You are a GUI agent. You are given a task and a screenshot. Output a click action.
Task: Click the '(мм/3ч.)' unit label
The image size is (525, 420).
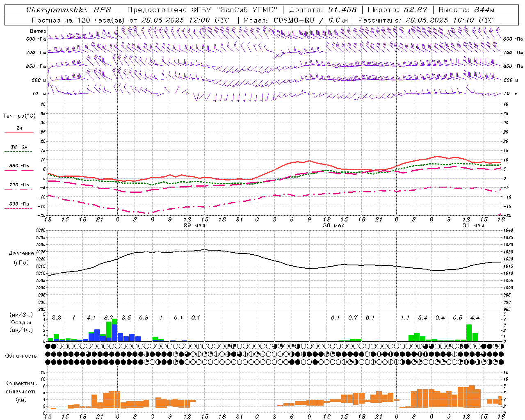[21, 315]
